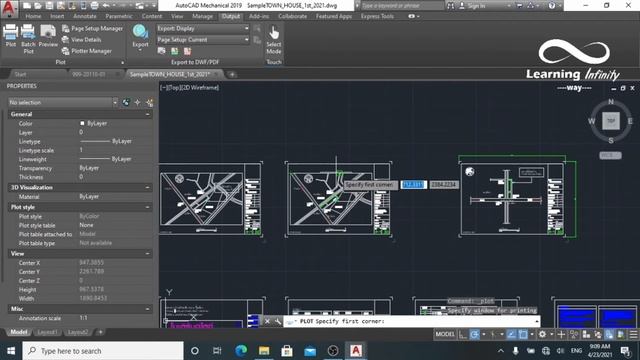Click the first dynamic input coordinate field
Viewport: 640px width, 360px height.
point(413,185)
